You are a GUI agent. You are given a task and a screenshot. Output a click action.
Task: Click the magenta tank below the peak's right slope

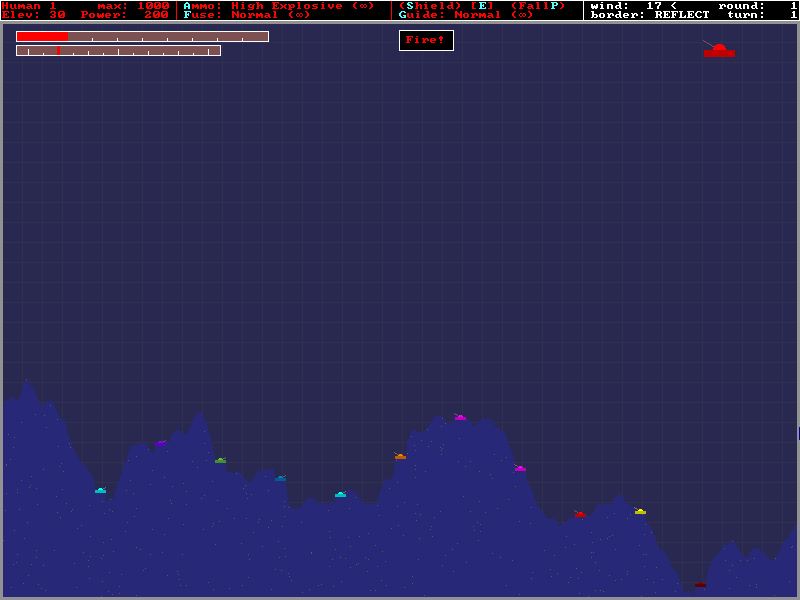point(520,468)
